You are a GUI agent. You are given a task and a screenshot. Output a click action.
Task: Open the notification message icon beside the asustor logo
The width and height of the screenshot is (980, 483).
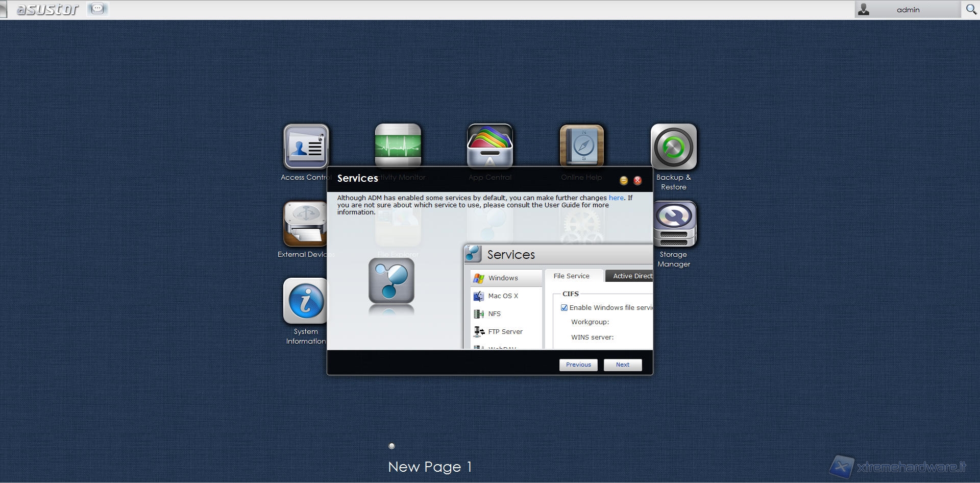tap(97, 9)
